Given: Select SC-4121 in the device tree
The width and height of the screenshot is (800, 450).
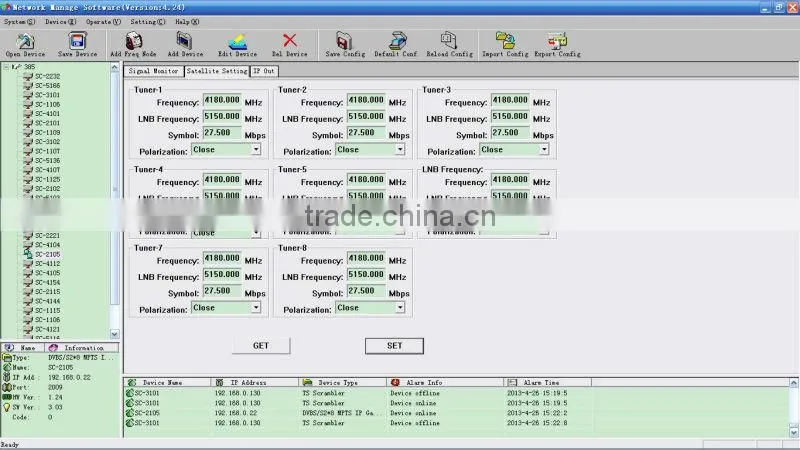Looking at the screenshot, I should click(47, 330).
